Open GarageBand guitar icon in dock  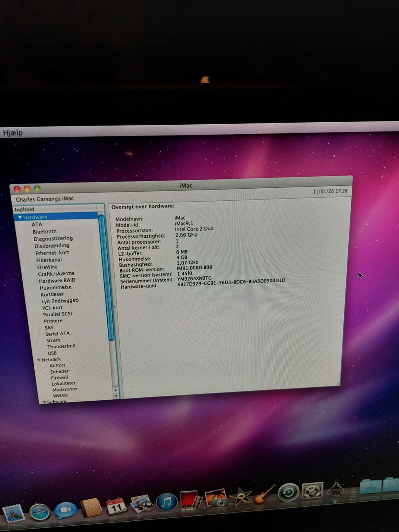coord(265,495)
